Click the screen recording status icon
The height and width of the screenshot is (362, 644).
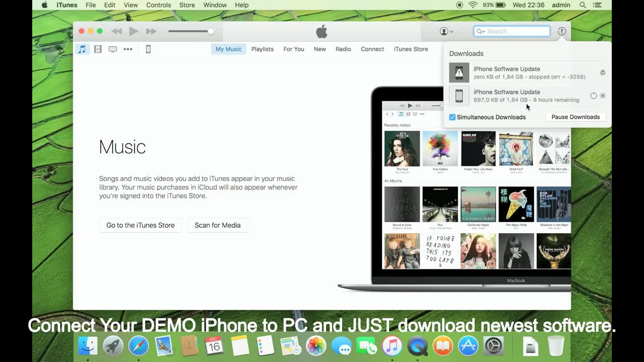(459, 5)
